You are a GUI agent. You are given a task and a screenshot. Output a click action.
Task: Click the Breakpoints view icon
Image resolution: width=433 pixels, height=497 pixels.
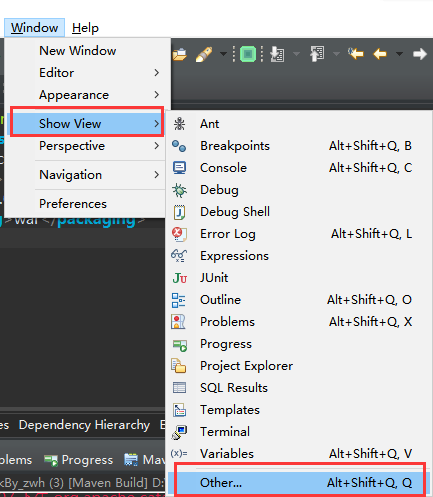coord(179,146)
